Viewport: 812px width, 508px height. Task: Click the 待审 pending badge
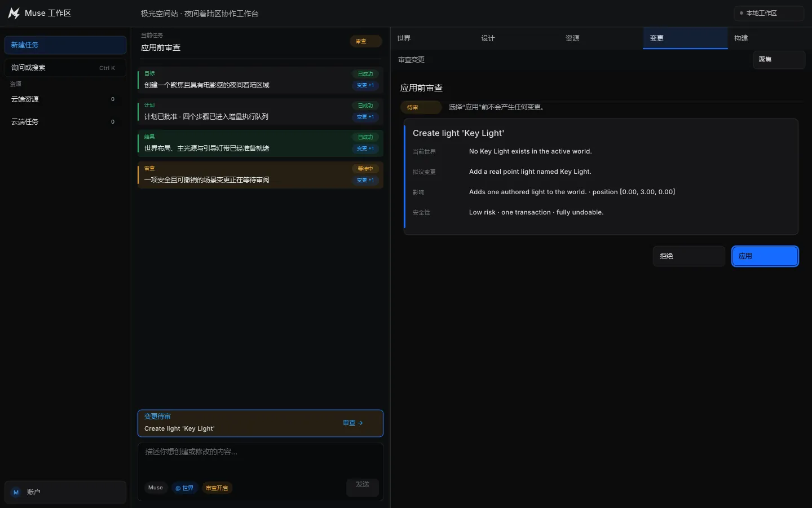click(x=421, y=107)
